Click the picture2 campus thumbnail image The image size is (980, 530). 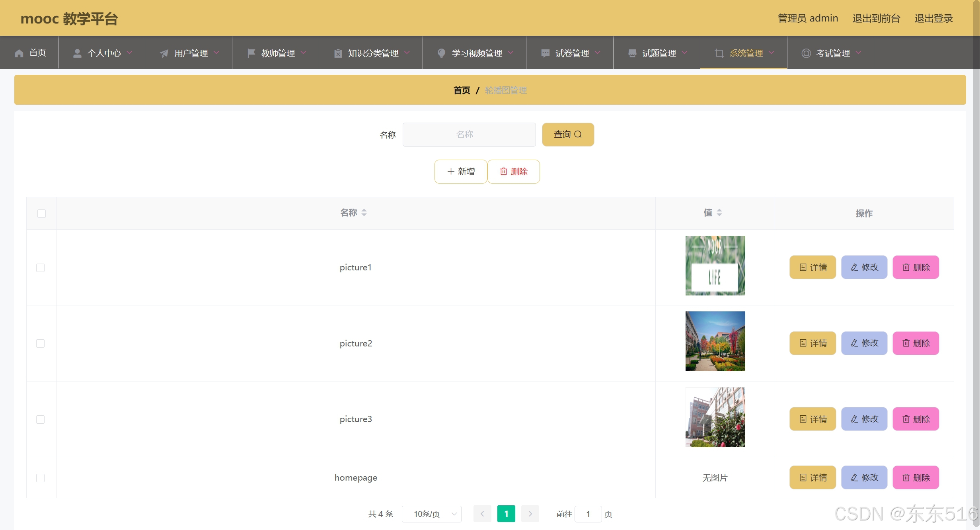click(715, 341)
